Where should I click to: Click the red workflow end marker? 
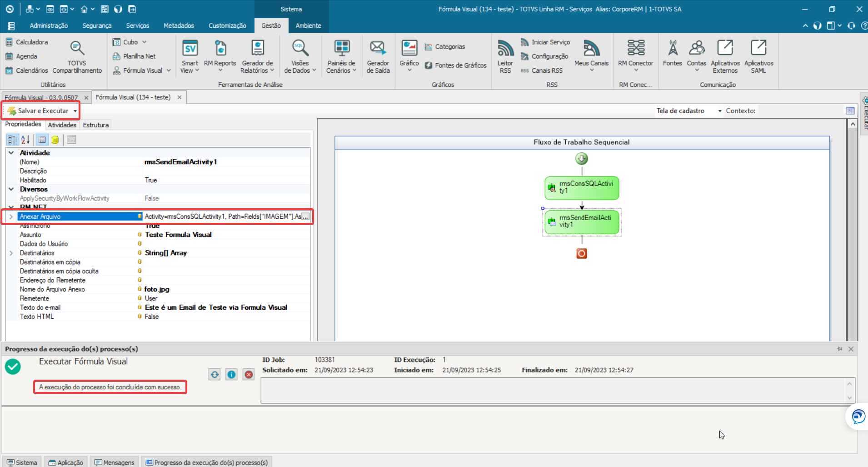click(x=582, y=253)
